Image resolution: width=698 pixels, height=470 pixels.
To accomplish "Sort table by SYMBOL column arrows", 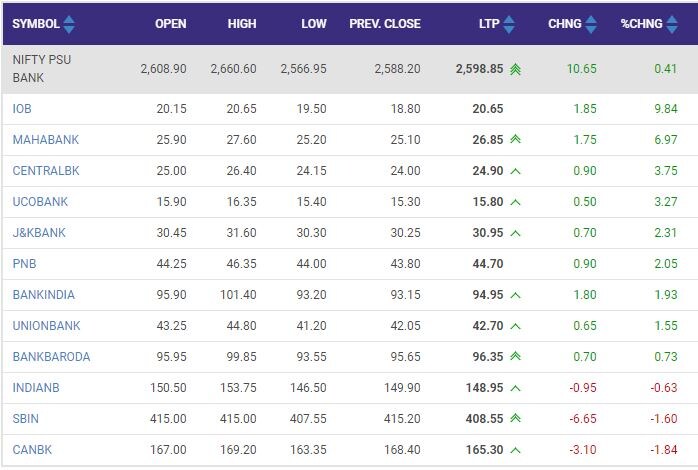I will 69,24.
